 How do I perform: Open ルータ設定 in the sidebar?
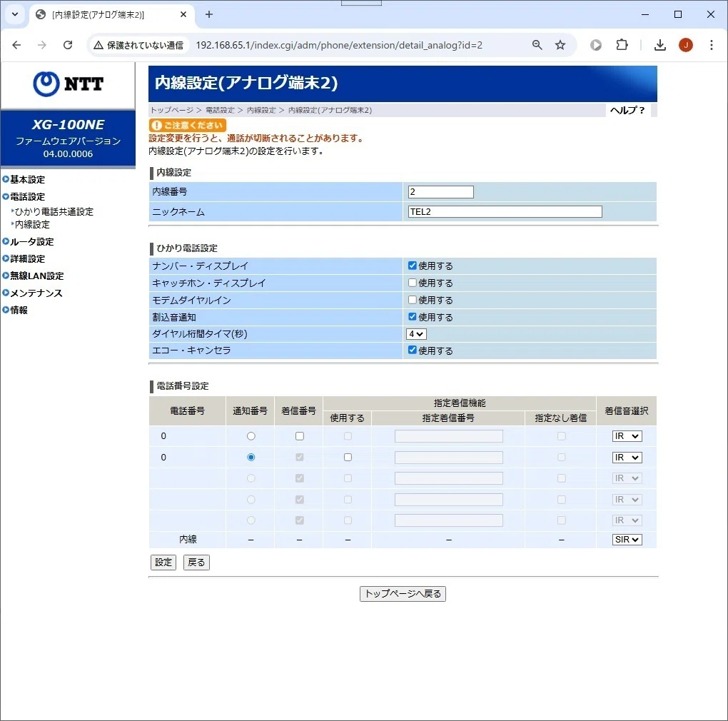click(32, 241)
